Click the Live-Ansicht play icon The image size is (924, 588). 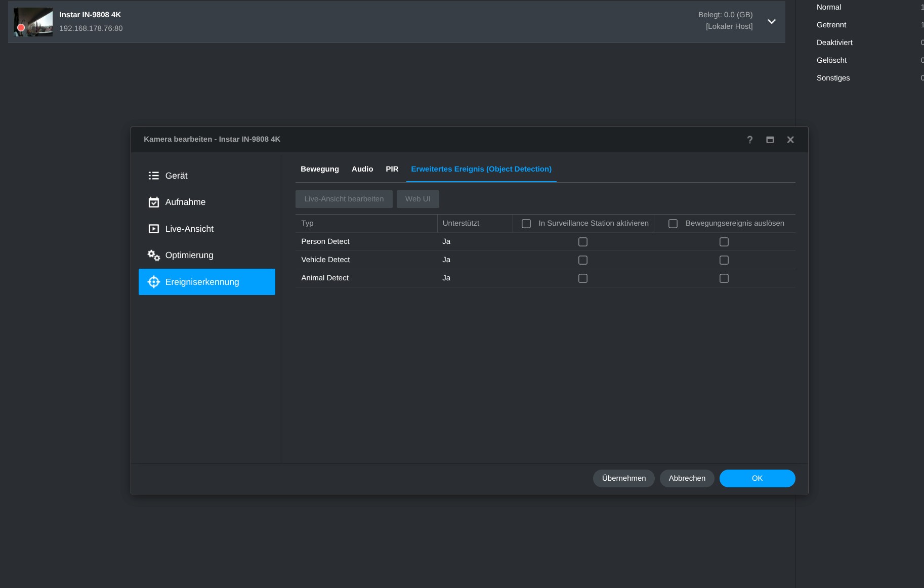tap(153, 229)
